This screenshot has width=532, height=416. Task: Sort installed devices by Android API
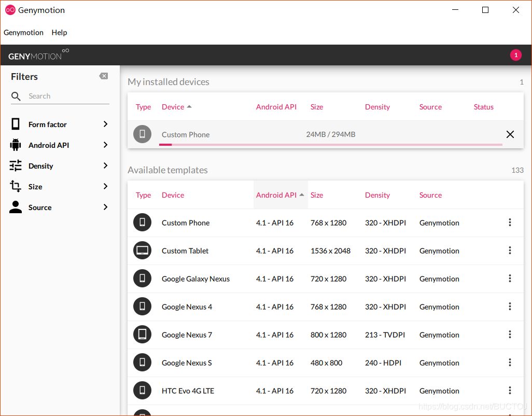(276, 107)
